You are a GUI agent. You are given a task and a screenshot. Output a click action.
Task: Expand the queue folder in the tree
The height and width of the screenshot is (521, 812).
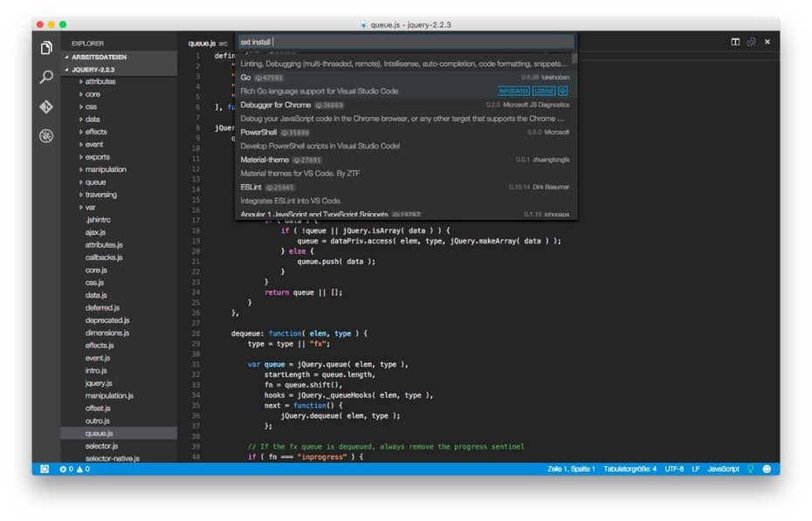(x=119, y=182)
